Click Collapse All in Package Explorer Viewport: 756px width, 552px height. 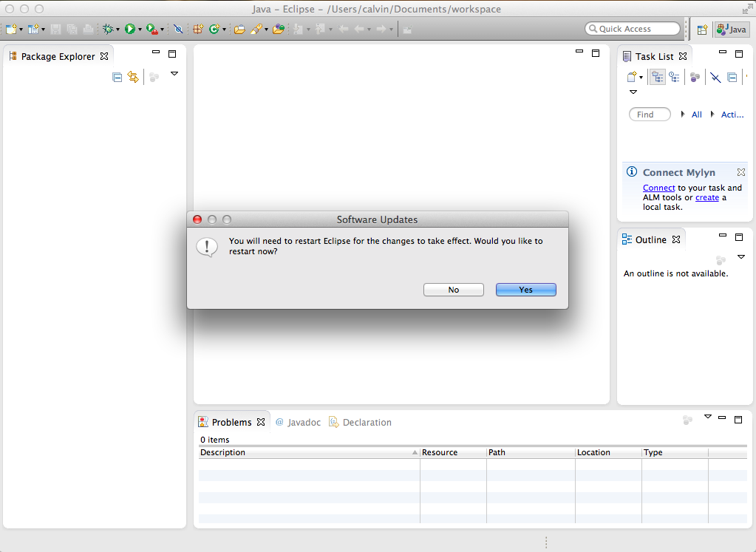click(118, 77)
